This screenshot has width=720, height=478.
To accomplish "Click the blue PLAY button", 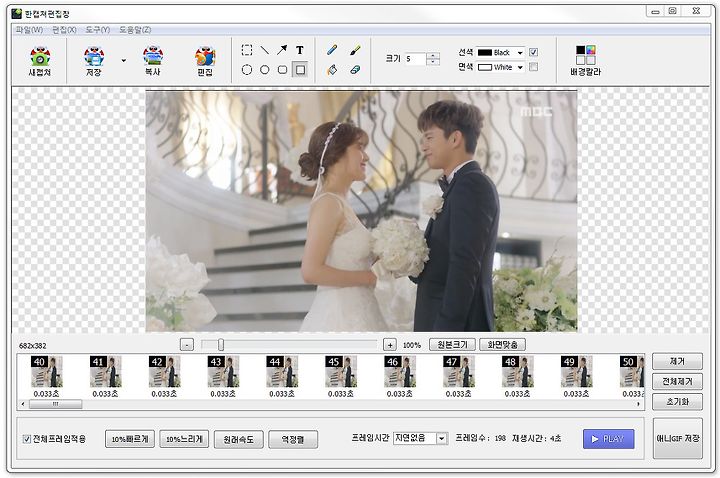I will click(x=608, y=439).
